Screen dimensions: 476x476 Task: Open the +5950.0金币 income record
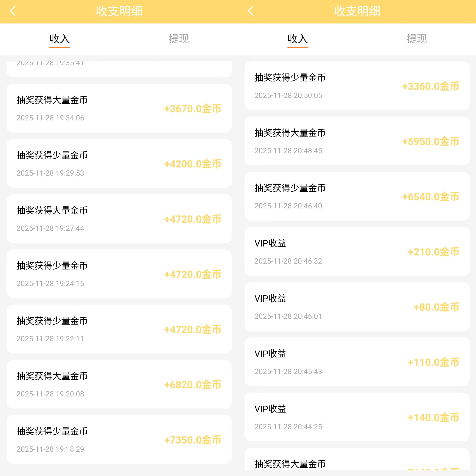[357, 141]
